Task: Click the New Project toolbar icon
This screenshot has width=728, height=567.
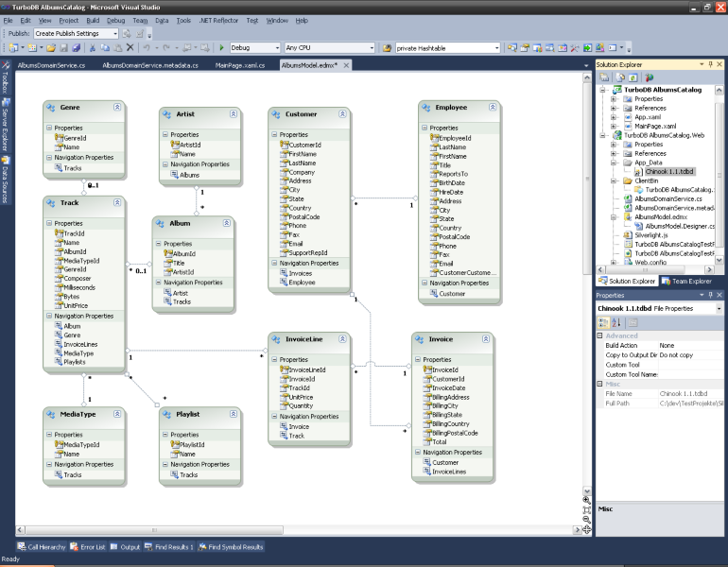Action: point(13,48)
